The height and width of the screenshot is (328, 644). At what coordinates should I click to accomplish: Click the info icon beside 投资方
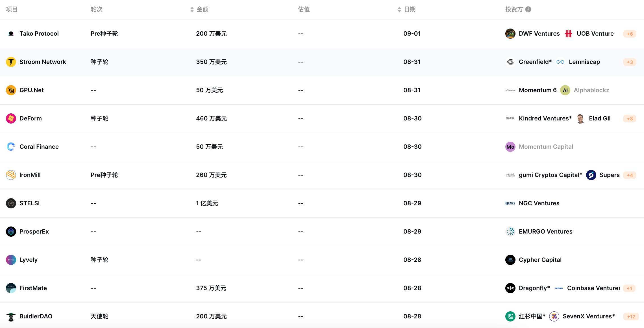tap(528, 9)
